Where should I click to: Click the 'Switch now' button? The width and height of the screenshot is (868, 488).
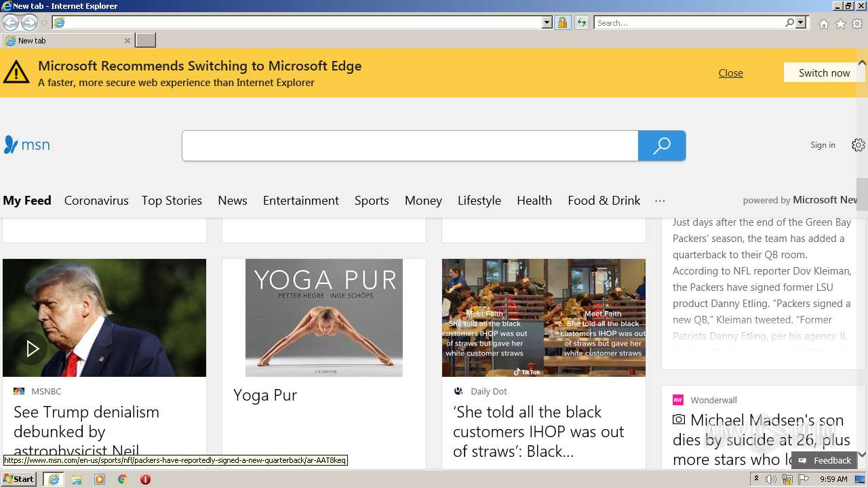(x=824, y=73)
